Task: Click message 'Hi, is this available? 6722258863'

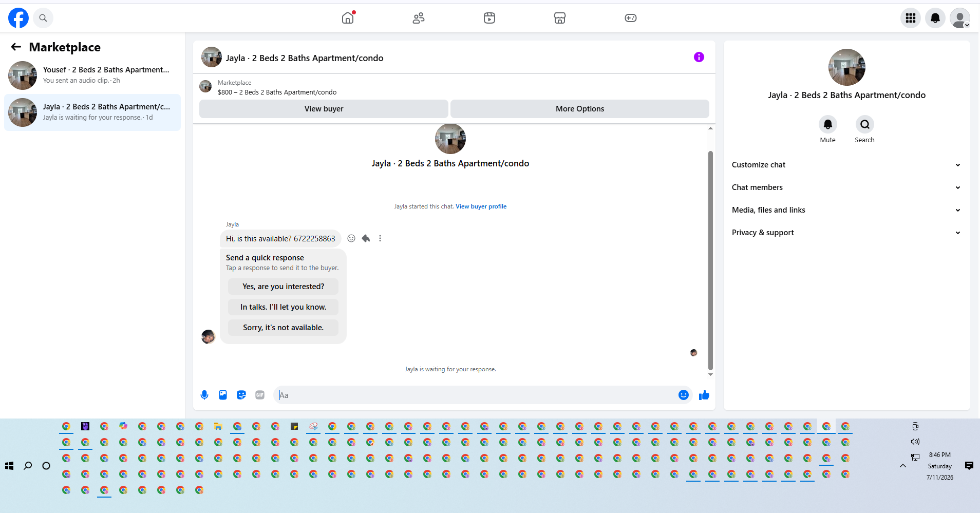Action: coord(280,239)
